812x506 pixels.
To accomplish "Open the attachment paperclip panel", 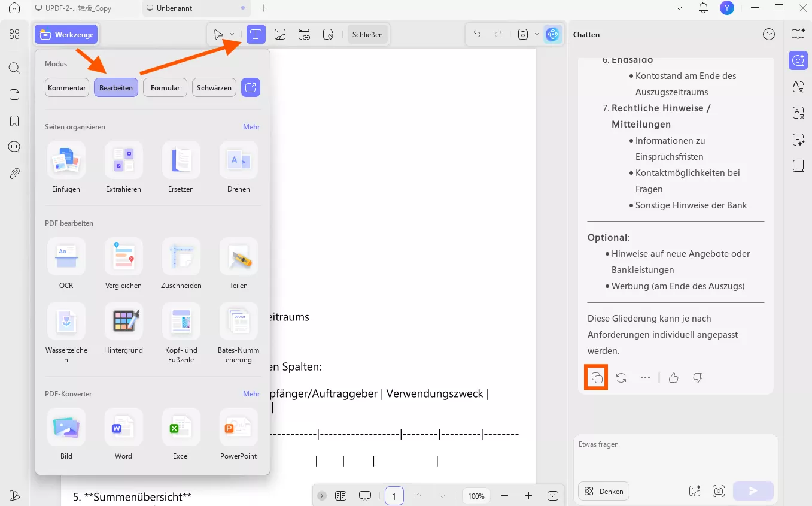I will pyautogui.click(x=14, y=174).
